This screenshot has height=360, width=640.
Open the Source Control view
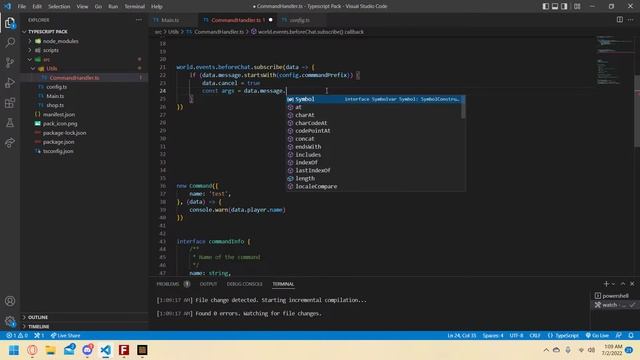[x=10, y=62]
